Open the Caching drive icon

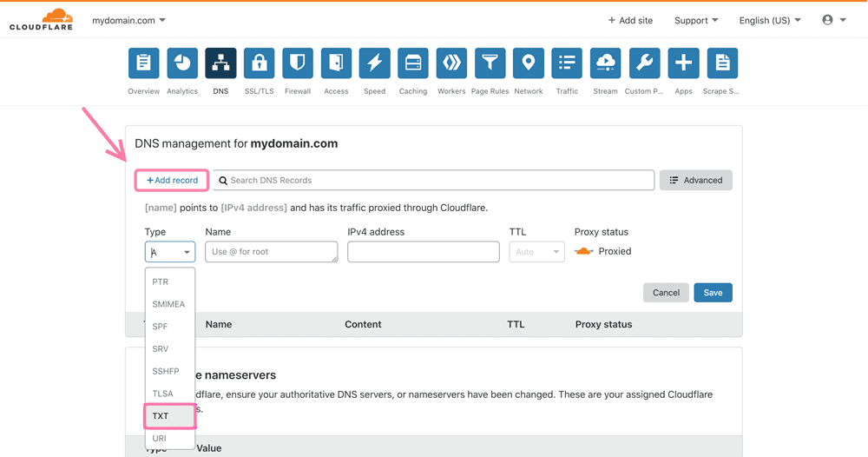413,63
